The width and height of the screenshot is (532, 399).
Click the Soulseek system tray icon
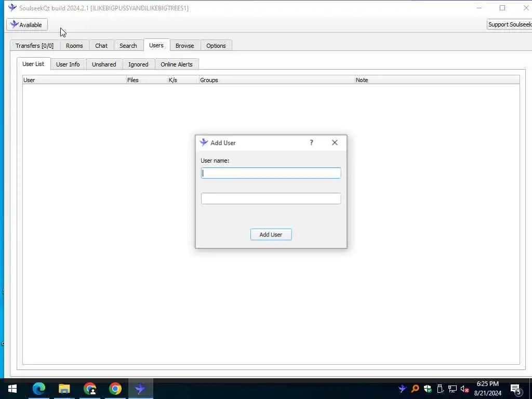click(x=403, y=389)
